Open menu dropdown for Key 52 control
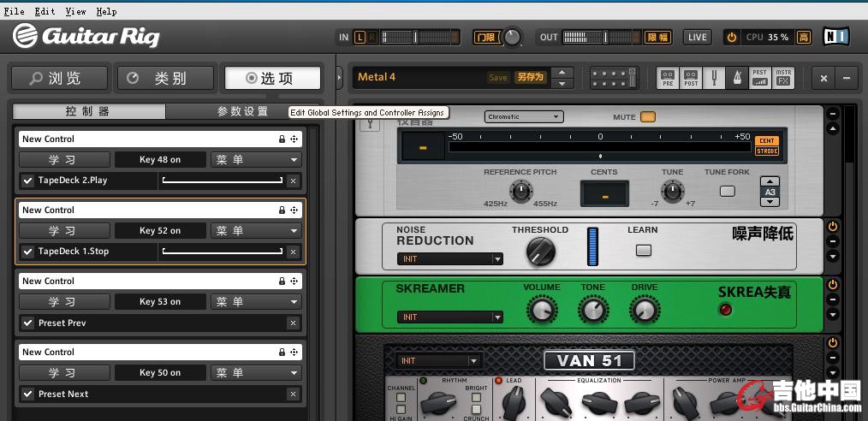The width and height of the screenshot is (868, 421). (x=256, y=231)
